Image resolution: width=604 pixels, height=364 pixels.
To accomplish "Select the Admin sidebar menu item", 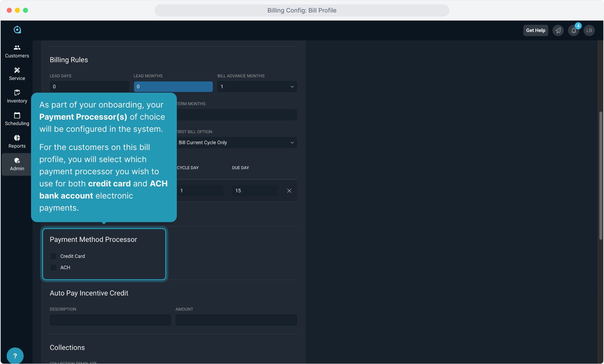I will point(17,164).
